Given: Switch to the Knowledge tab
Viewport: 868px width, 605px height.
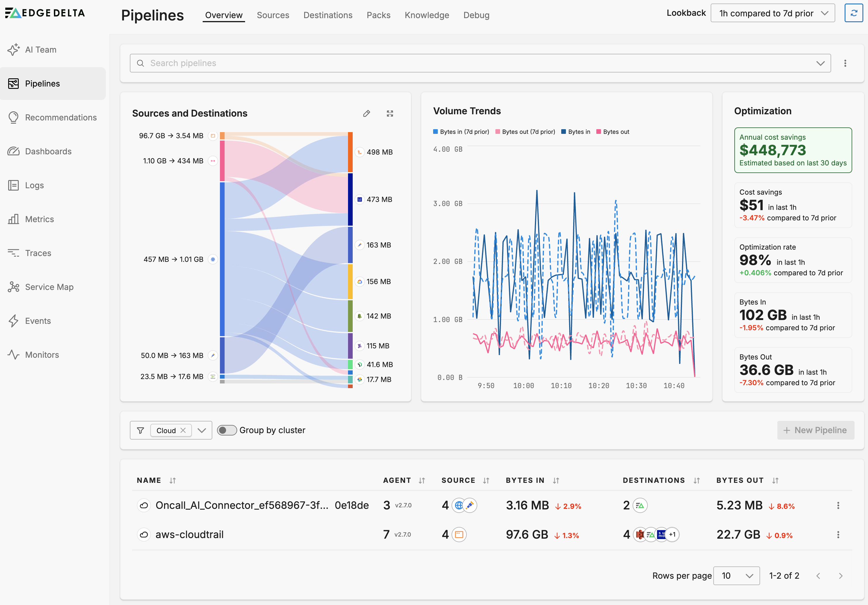Looking at the screenshot, I should [426, 15].
